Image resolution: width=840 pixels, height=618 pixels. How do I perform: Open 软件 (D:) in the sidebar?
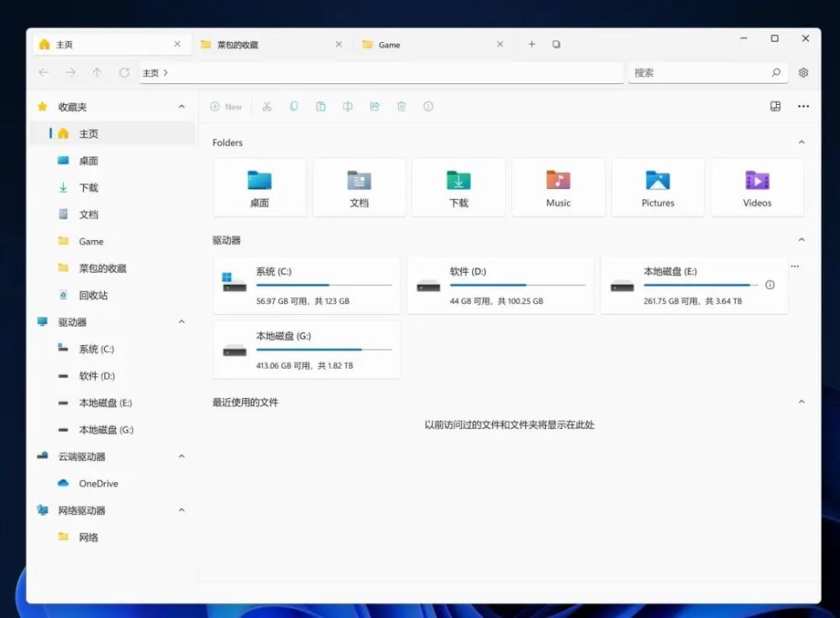click(113, 376)
